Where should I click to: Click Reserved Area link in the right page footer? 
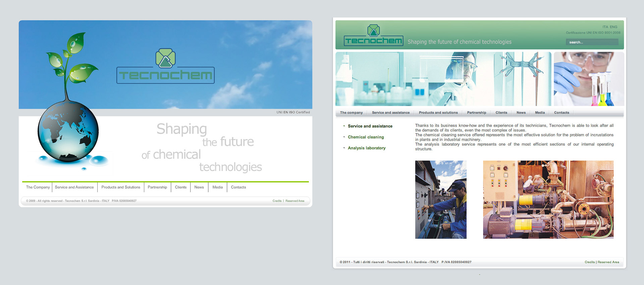(x=608, y=262)
